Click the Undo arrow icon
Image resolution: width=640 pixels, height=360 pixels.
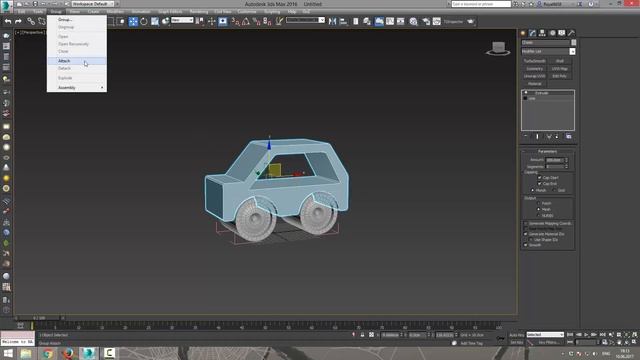[x=8, y=21]
